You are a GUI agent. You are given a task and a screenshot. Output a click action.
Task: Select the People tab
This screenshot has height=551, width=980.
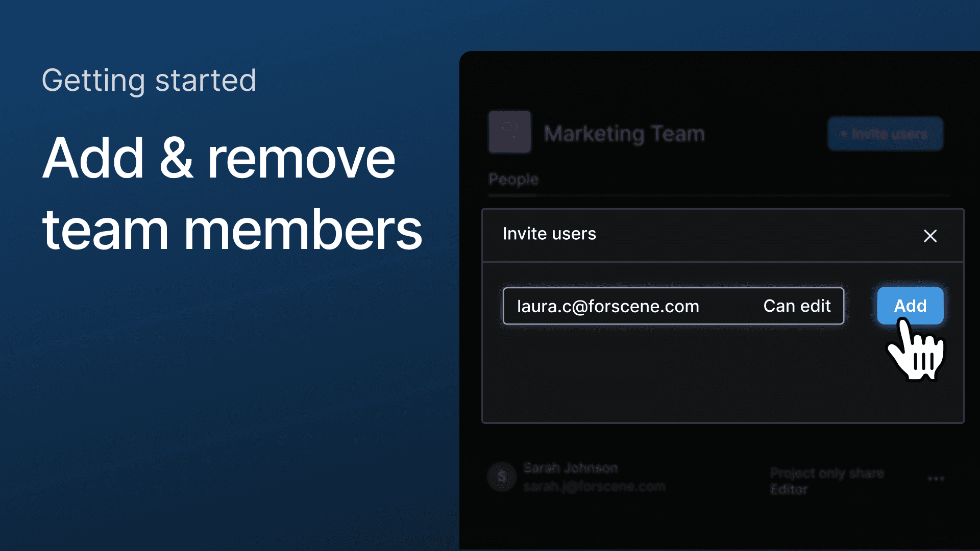click(513, 179)
